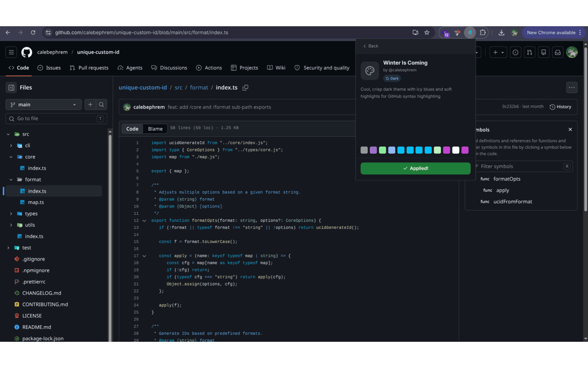This screenshot has height=368, width=588.
Task: Open the notifications inbox icon
Action: point(558,52)
